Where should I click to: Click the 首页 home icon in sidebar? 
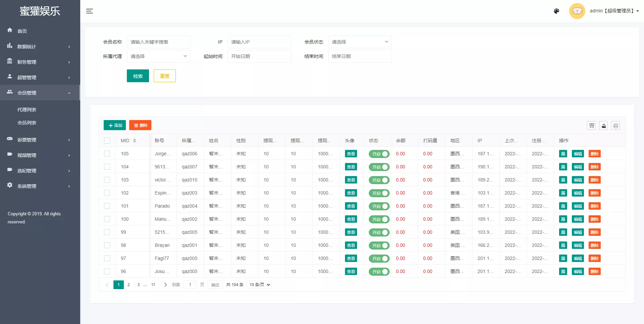point(10,31)
